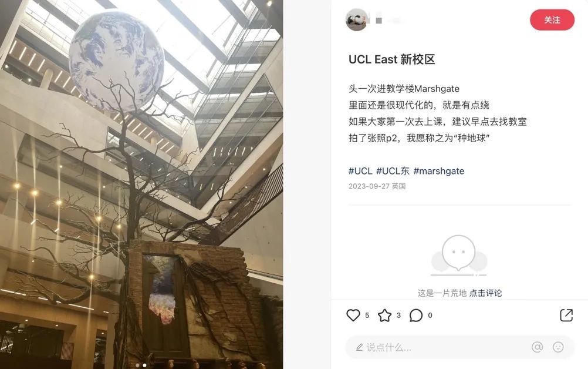Open the emoji picker smiley icon
This screenshot has width=588, height=369.
[x=558, y=347]
